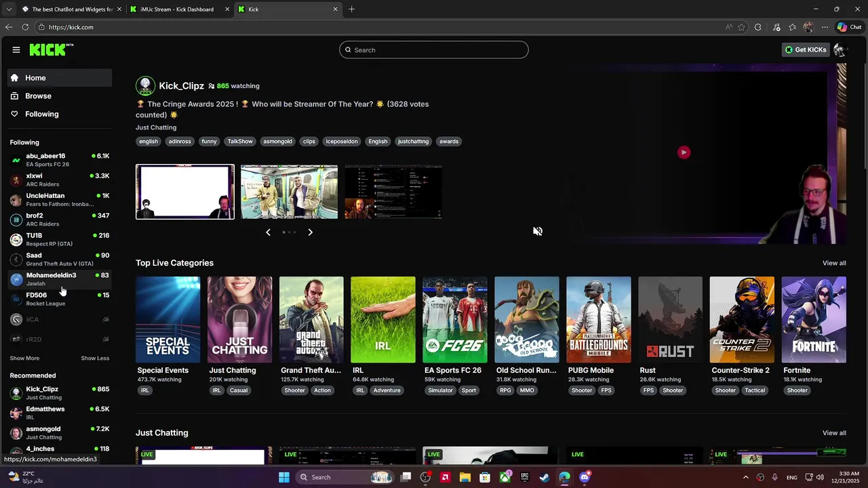Switch to iMUc Stream Kick Dashboard tab
The image size is (868, 488).
(x=178, y=9)
